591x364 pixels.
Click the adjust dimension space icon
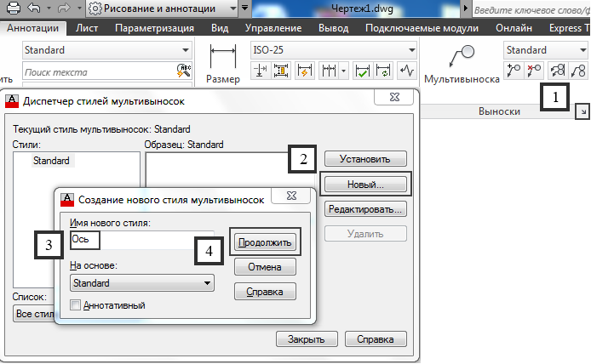coord(281,71)
